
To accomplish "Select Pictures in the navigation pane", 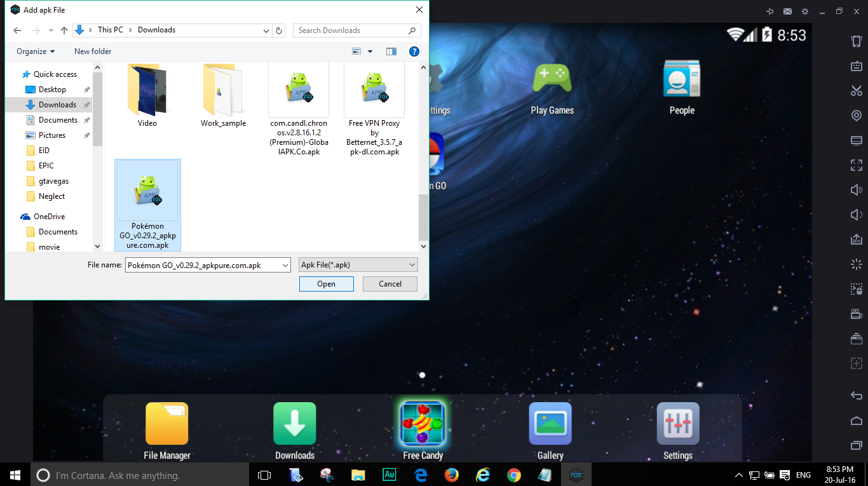I will tap(52, 135).
